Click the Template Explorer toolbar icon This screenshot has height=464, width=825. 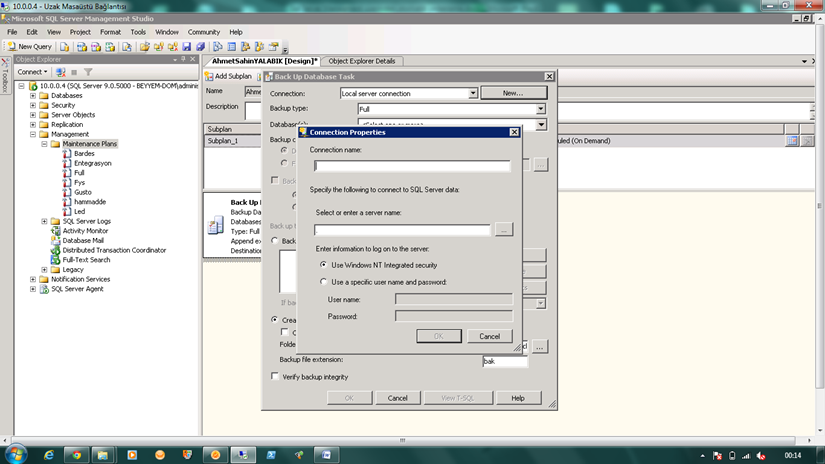[259, 47]
